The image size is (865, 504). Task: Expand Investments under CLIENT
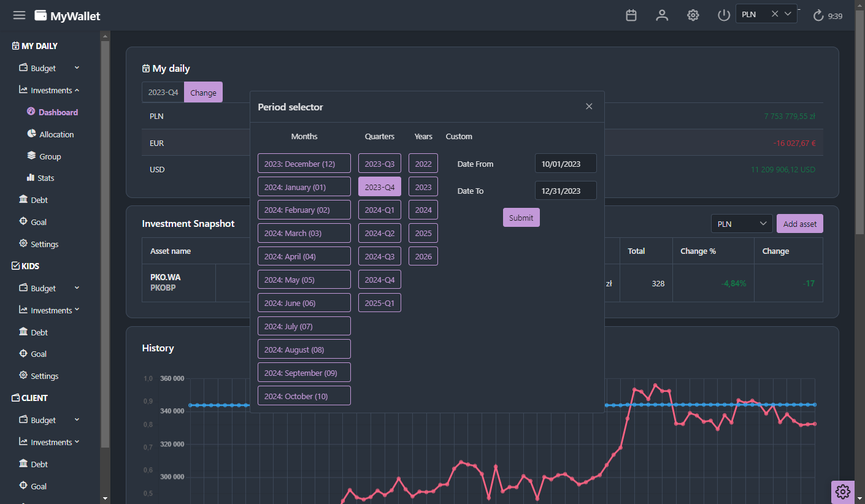49,442
